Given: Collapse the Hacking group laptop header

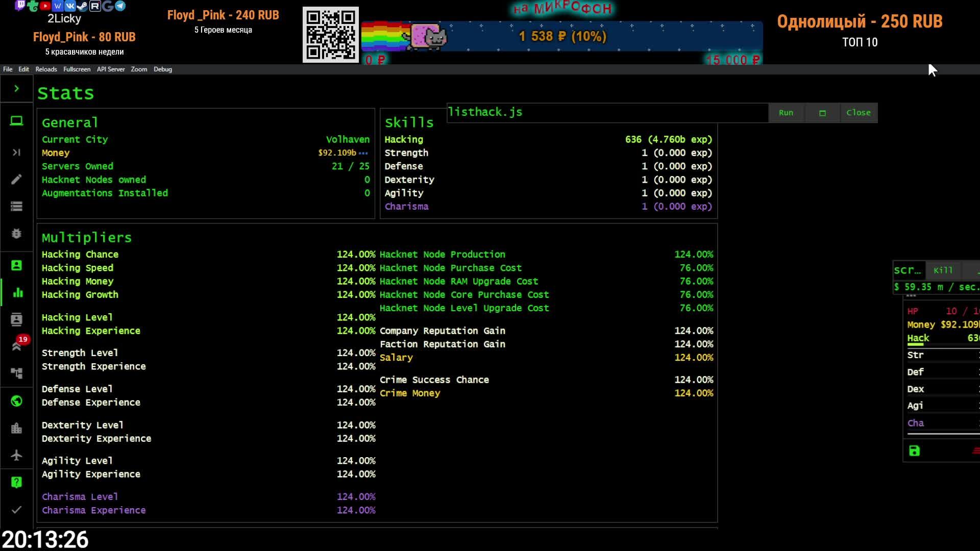Looking at the screenshot, I should pos(16,121).
